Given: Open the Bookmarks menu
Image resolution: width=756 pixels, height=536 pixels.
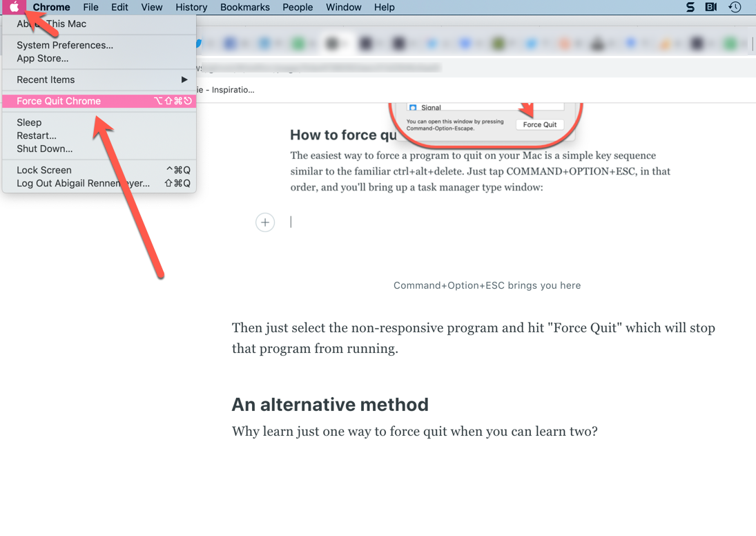Looking at the screenshot, I should [245, 7].
